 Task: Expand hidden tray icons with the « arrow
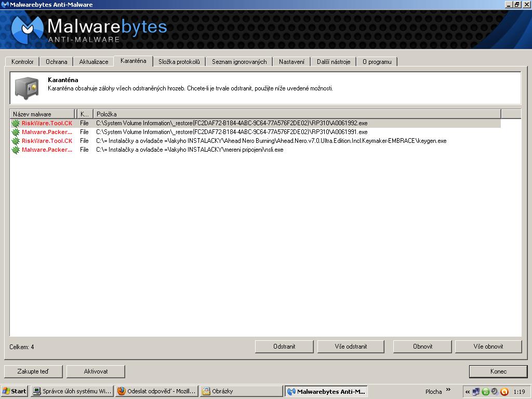point(467,392)
